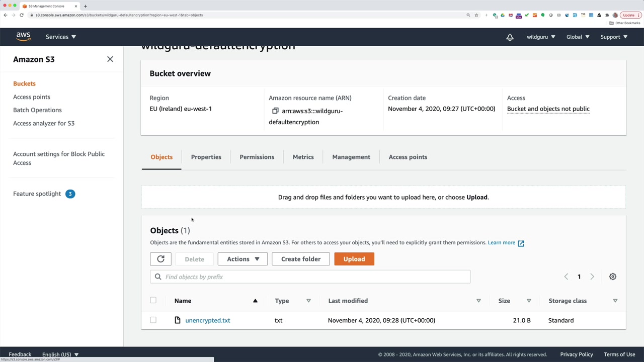Image resolution: width=644 pixels, height=362 pixels.
Task: Open the notifications bell
Action: click(510, 37)
